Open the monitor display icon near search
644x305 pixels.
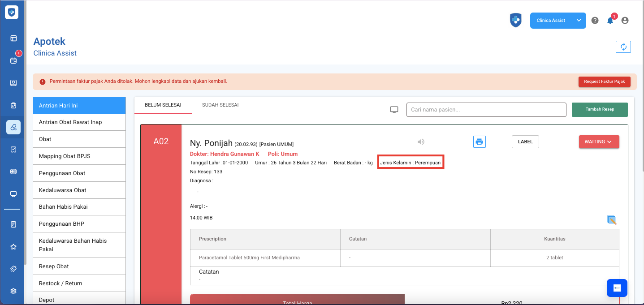pyautogui.click(x=394, y=110)
